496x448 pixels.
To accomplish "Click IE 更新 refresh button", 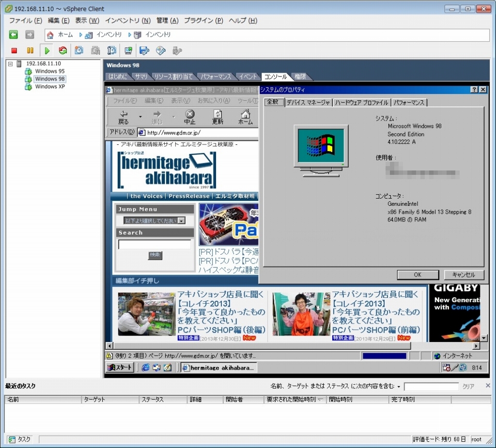I will 217,117.
